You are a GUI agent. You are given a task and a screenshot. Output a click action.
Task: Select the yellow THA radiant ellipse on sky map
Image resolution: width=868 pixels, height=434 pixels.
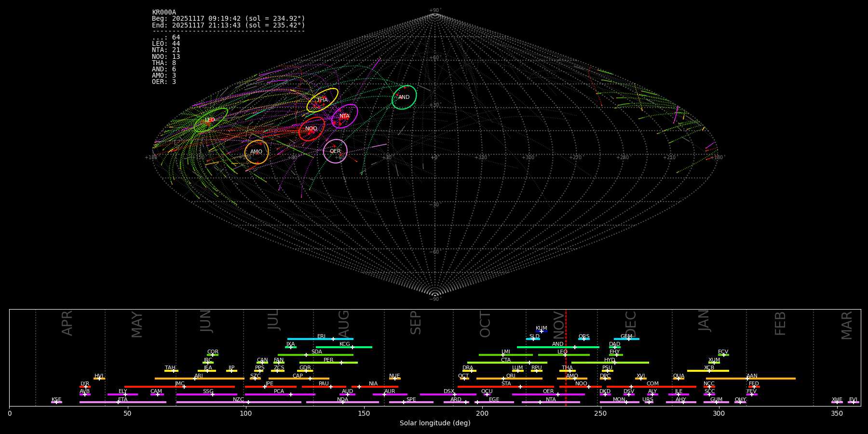322,100
